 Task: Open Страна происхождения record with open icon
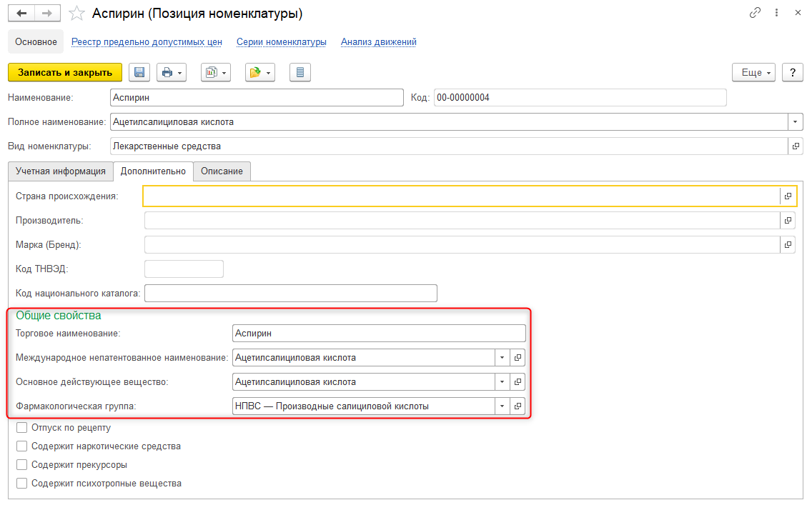click(788, 196)
